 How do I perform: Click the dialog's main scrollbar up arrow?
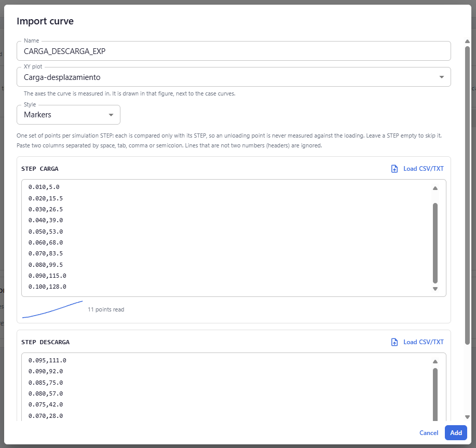point(468,42)
